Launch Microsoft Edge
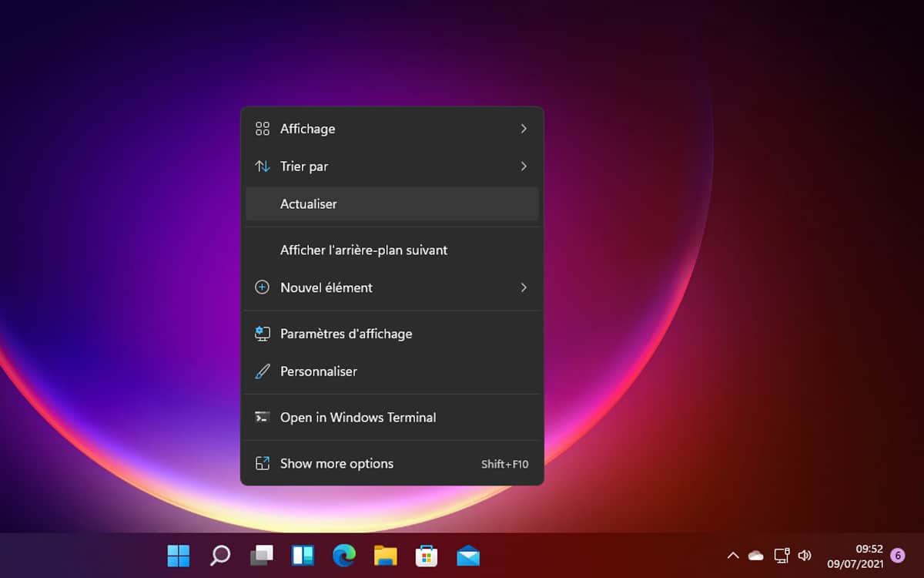Image resolution: width=924 pixels, height=578 pixels. click(x=343, y=555)
